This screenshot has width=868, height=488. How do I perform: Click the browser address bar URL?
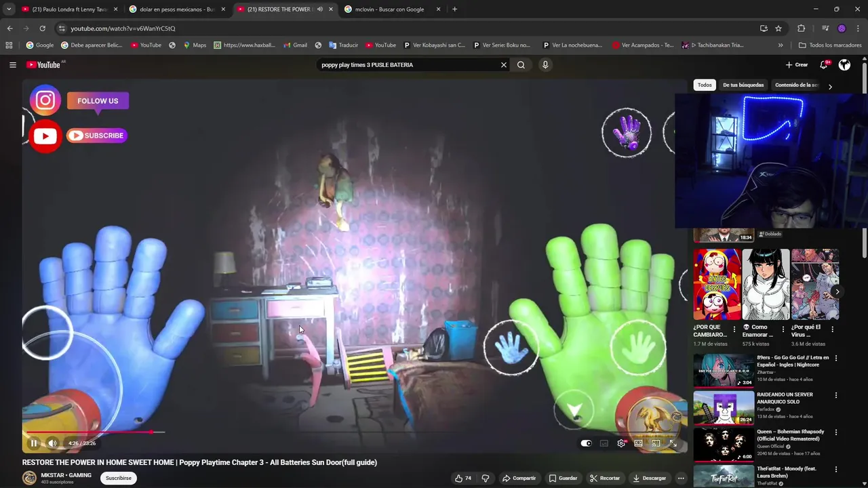pyautogui.click(x=123, y=28)
